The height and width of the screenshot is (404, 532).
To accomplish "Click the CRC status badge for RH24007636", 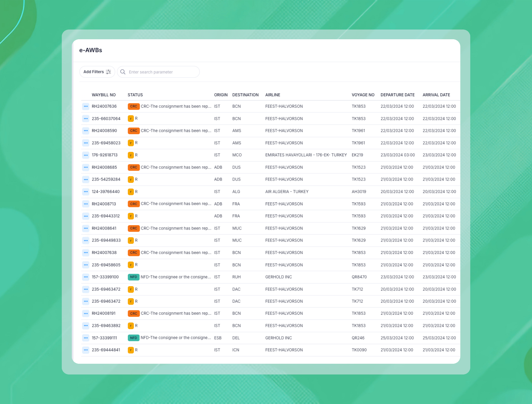I will [x=134, y=106].
